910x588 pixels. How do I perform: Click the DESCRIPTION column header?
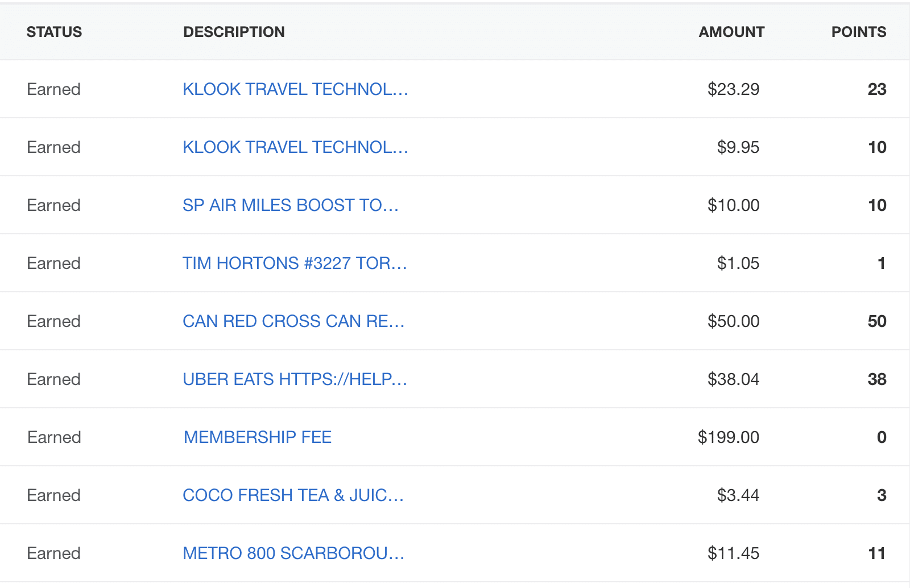click(x=234, y=32)
